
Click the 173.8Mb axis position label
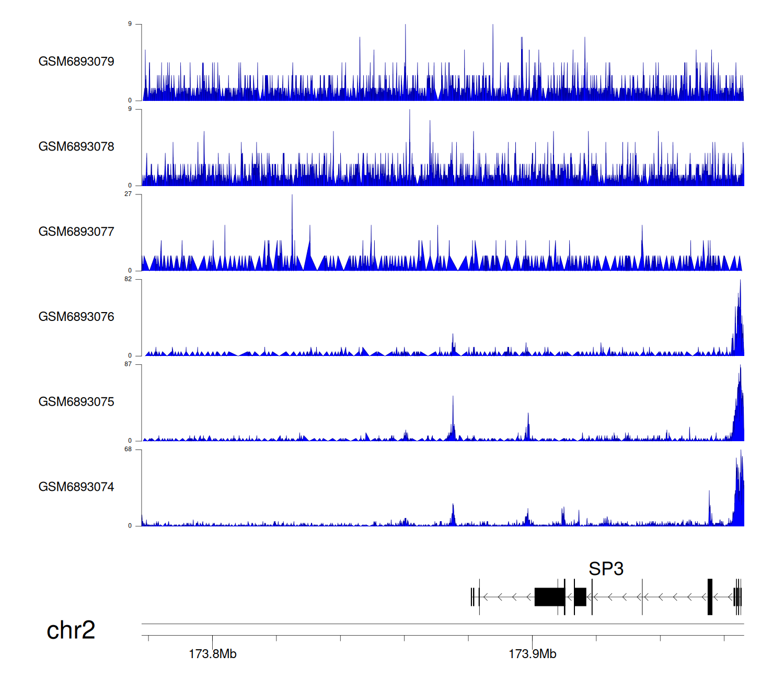[212, 654]
